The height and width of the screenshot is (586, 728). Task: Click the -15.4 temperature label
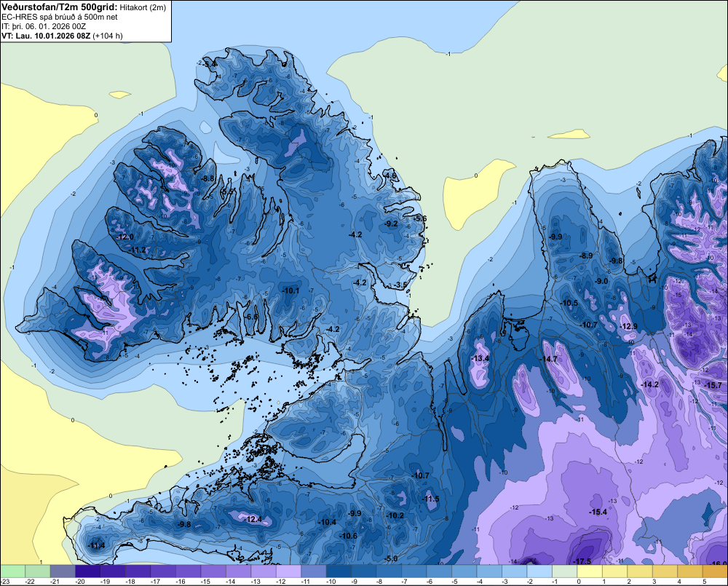pos(598,512)
